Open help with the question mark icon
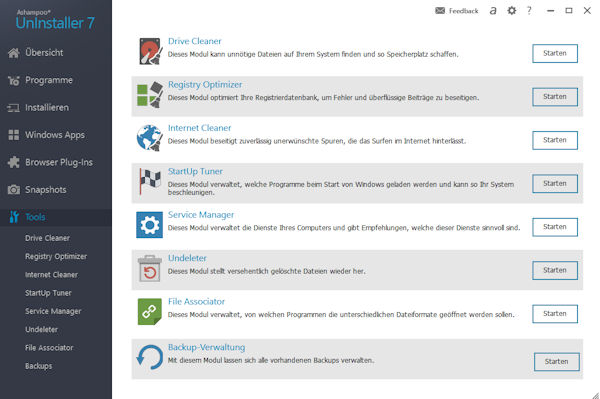Image resolution: width=600 pixels, height=399 pixels. pos(529,10)
